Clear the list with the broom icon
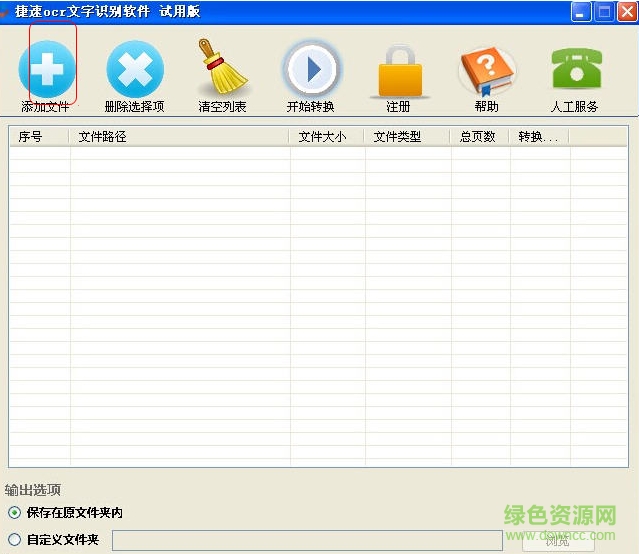Screen dimensions: 639x554 pyautogui.click(x=223, y=66)
